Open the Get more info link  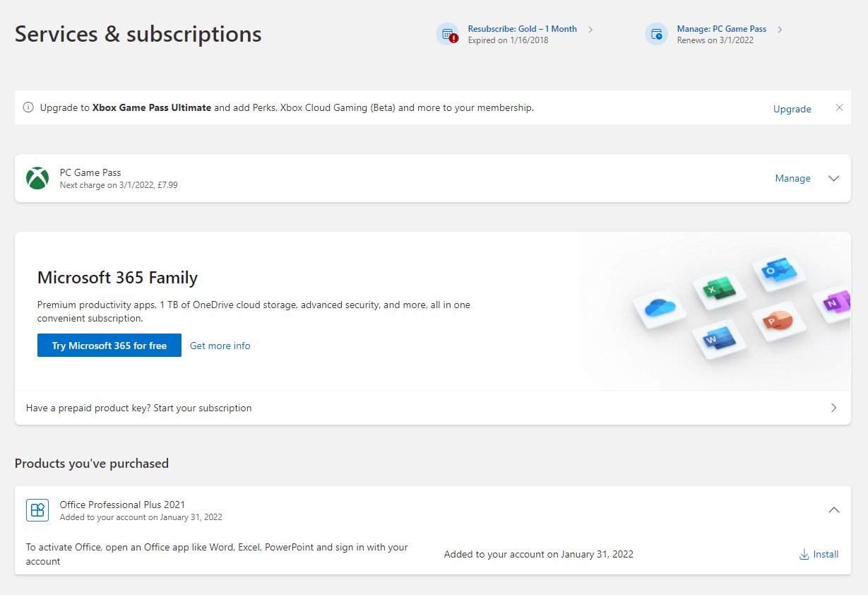point(220,346)
